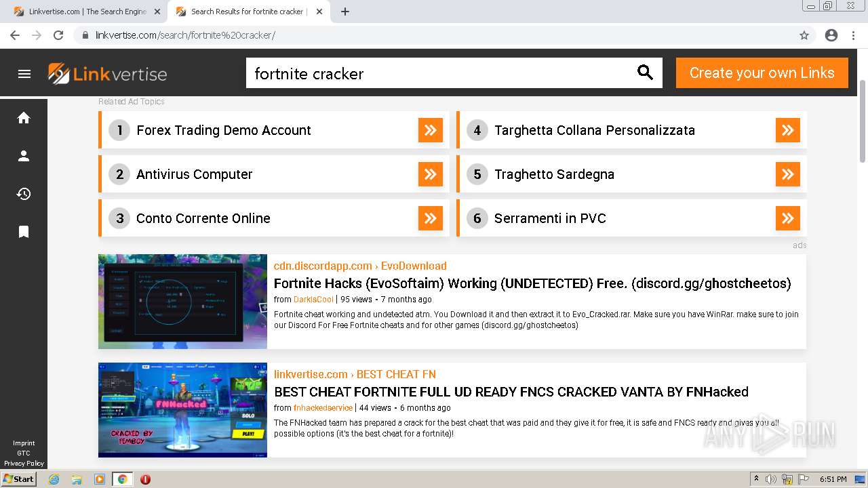Screen dimensions: 868x488
Task: Show hidden system tray icons
Action: (x=756, y=479)
